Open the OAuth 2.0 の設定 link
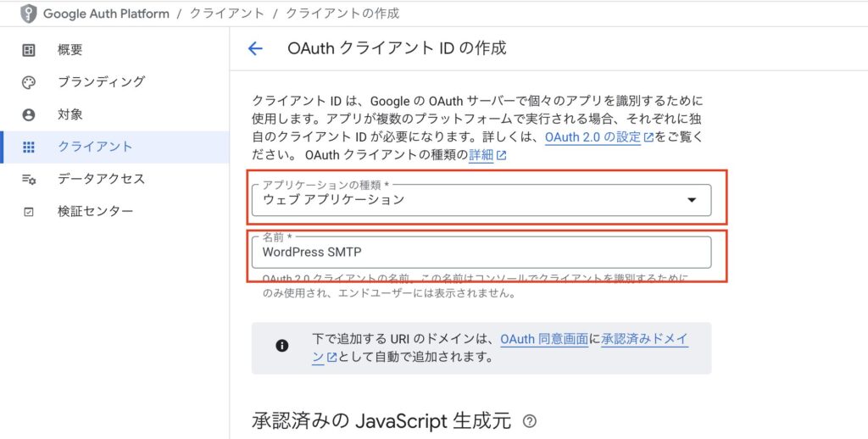This screenshot has height=439, width=868. 593,137
